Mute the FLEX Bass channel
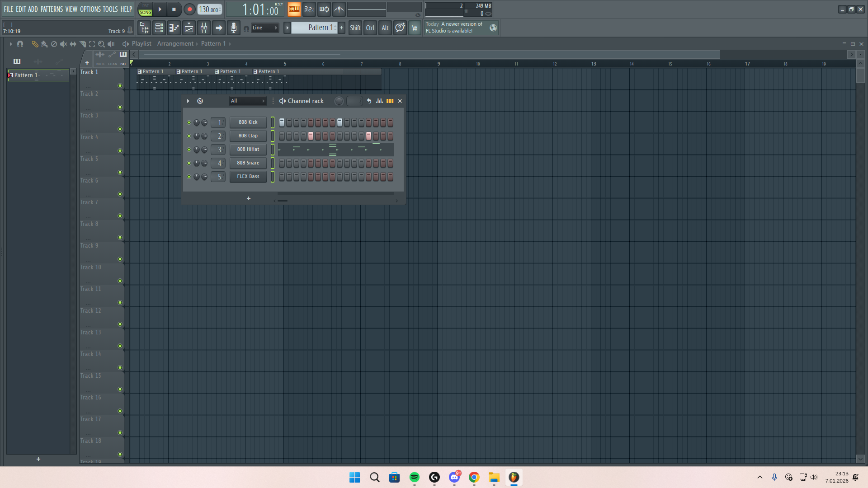The height and width of the screenshot is (488, 868). pyautogui.click(x=189, y=177)
